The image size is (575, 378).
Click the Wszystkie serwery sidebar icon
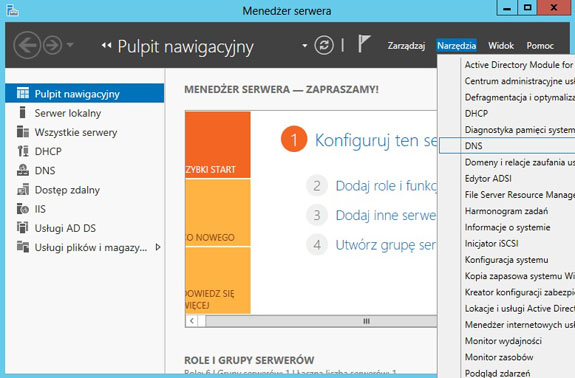(x=23, y=131)
